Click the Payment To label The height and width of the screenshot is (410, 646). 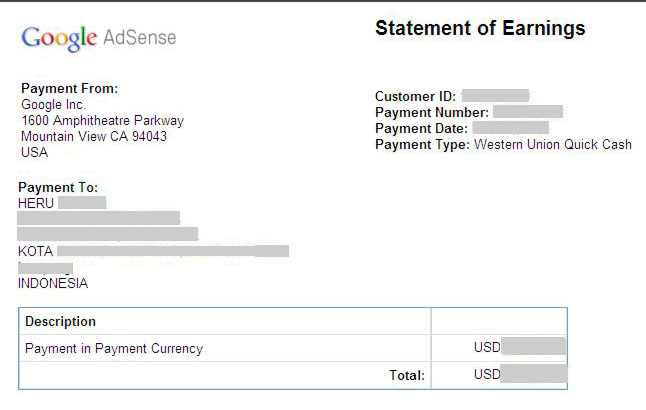[x=58, y=187]
